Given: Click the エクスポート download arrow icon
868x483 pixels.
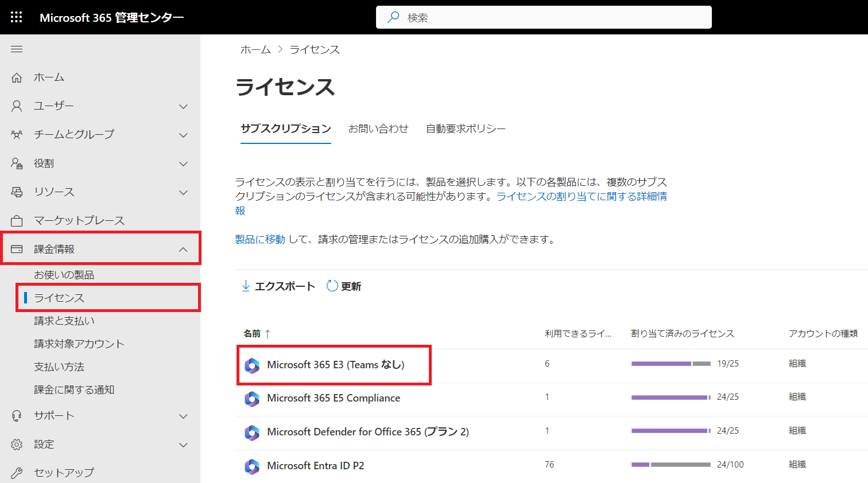Looking at the screenshot, I should pyautogui.click(x=246, y=286).
